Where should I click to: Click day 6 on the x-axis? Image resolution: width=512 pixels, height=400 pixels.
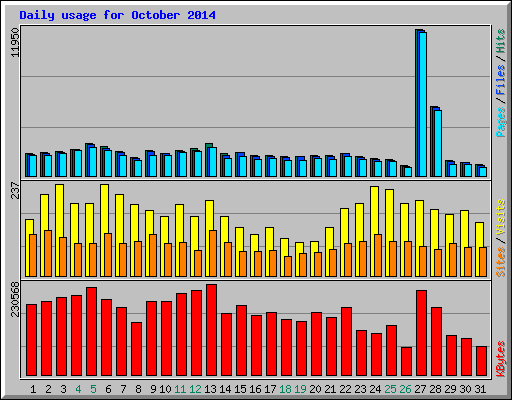pyautogui.click(x=108, y=389)
